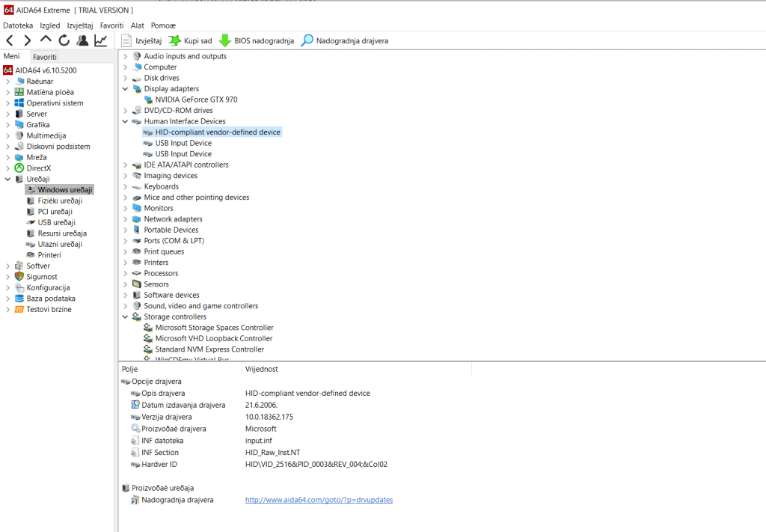Click the Diskovni podsistem disk icon

pos(19,147)
